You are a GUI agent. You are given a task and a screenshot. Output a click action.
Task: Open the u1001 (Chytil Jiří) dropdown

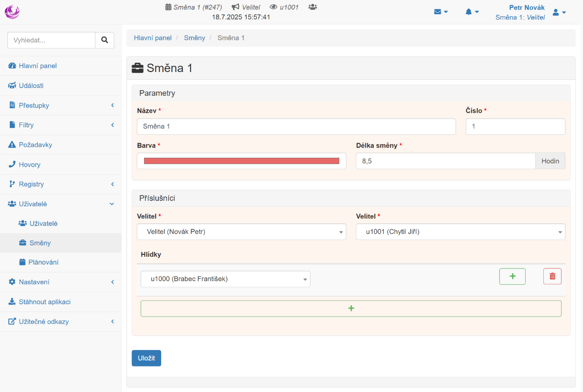pos(460,232)
